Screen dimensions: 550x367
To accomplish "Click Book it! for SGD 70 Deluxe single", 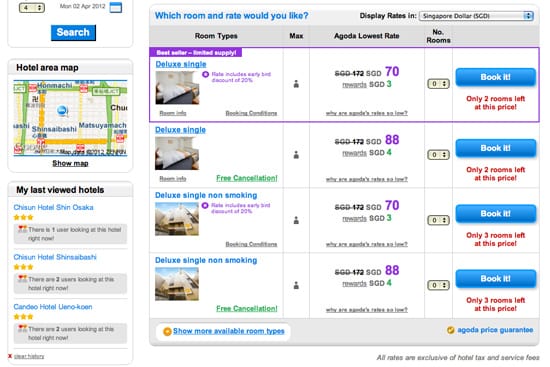I will [x=495, y=77].
